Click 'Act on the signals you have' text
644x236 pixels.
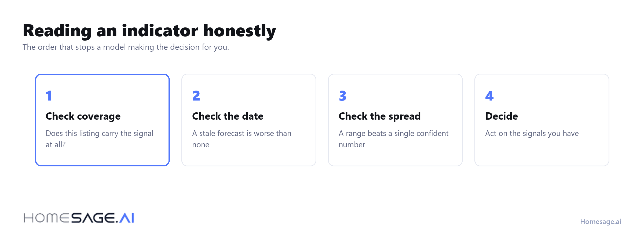click(532, 133)
